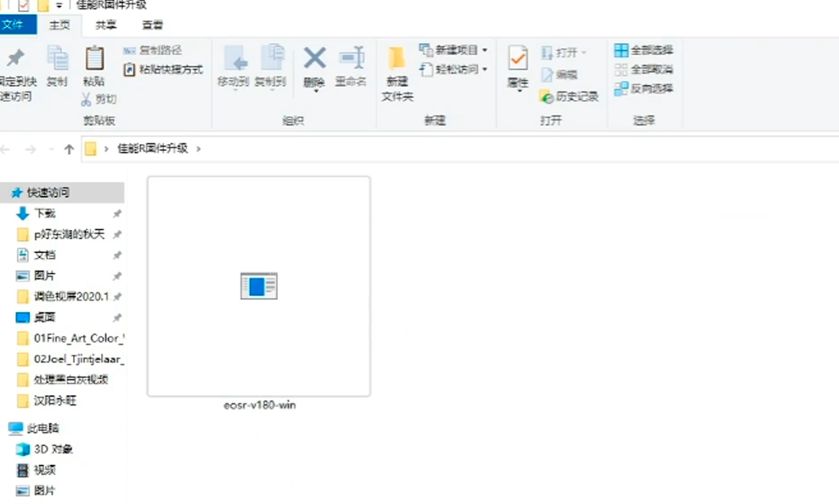Expand the 此电脑 tree node
Viewport: 839px width, 504px height.
(x=7, y=428)
